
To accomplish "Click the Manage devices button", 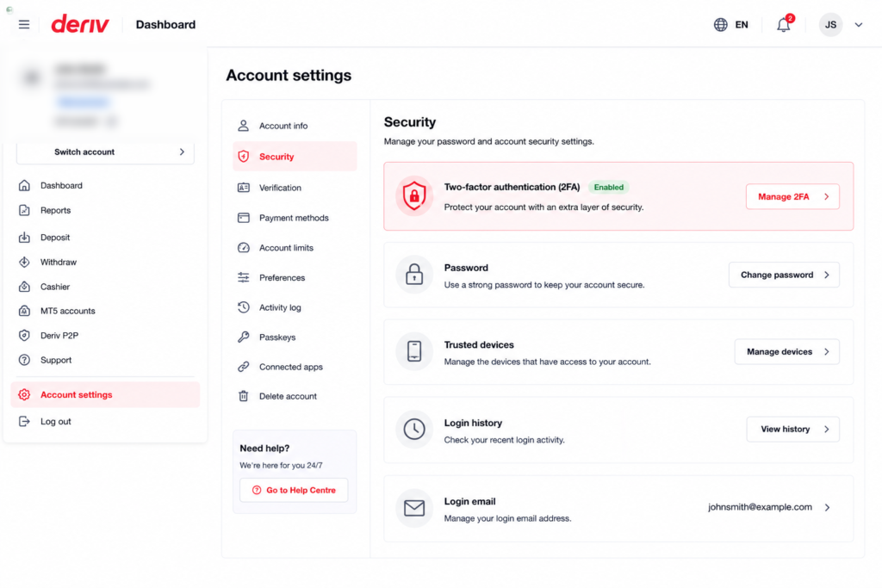I will 787,352.
